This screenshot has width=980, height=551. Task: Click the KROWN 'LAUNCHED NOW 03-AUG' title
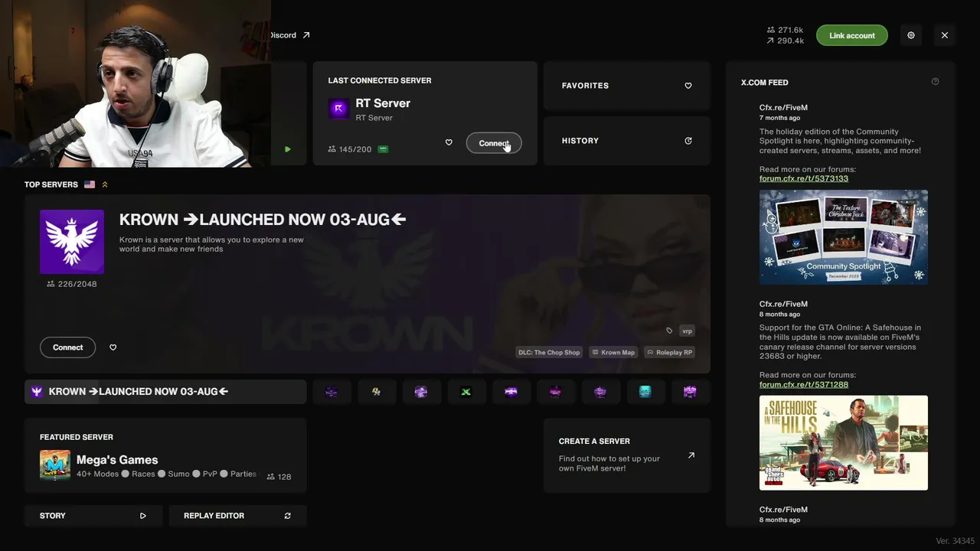pyautogui.click(x=263, y=220)
